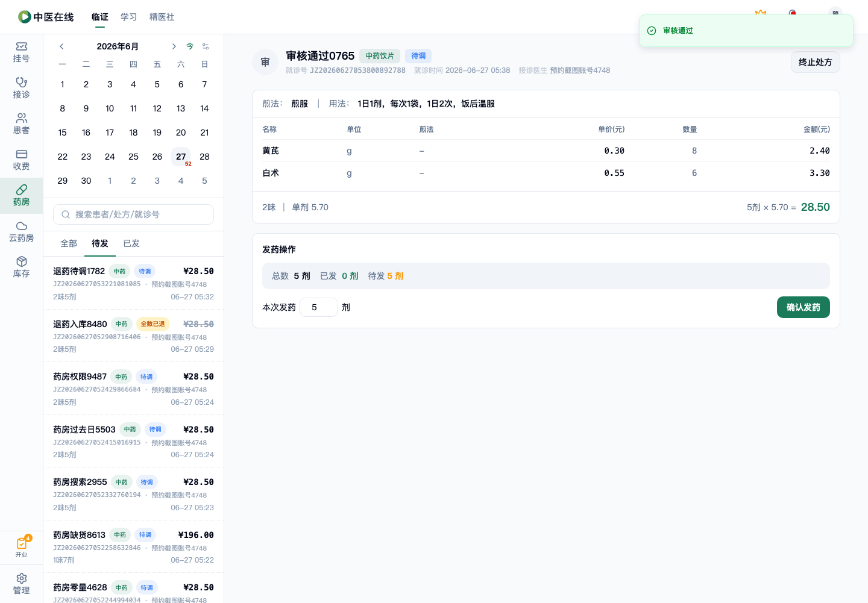Select June 1 on the calendar
The width and height of the screenshot is (868, 603).
(63, 84)
